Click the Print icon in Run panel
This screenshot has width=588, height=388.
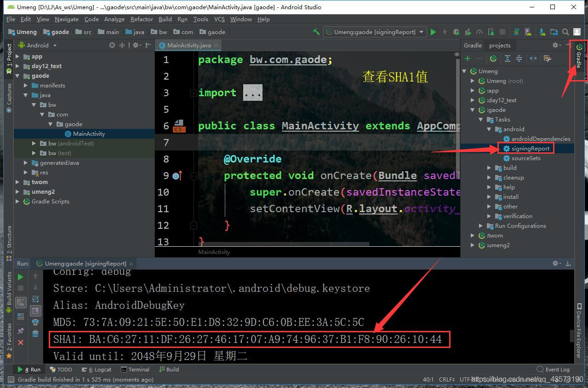pyautogui.click(x=35, y=322)
